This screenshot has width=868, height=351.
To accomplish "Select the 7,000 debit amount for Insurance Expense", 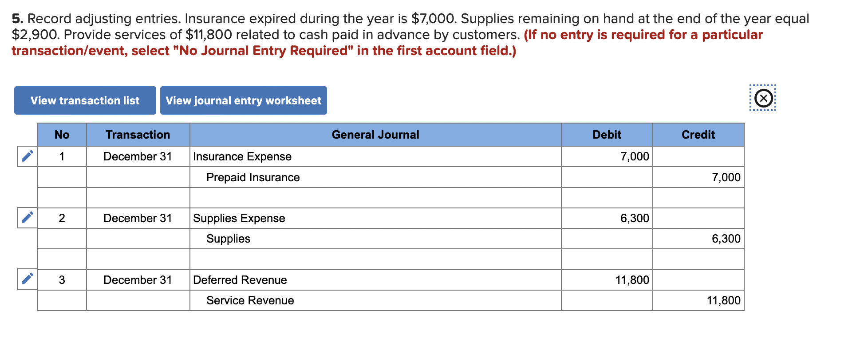I will pyautogui.click(x=635, y=156).
